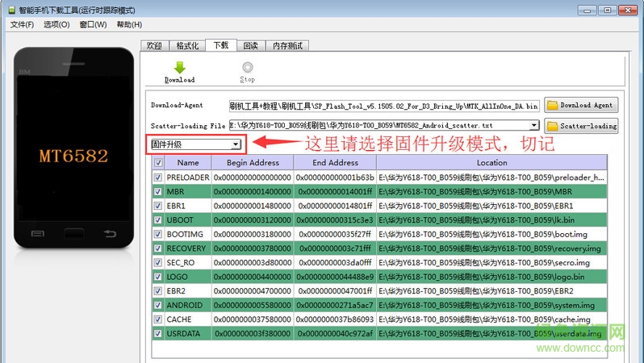
Task: Click the application icon in title bar
Action: click(x=7, y=9)
